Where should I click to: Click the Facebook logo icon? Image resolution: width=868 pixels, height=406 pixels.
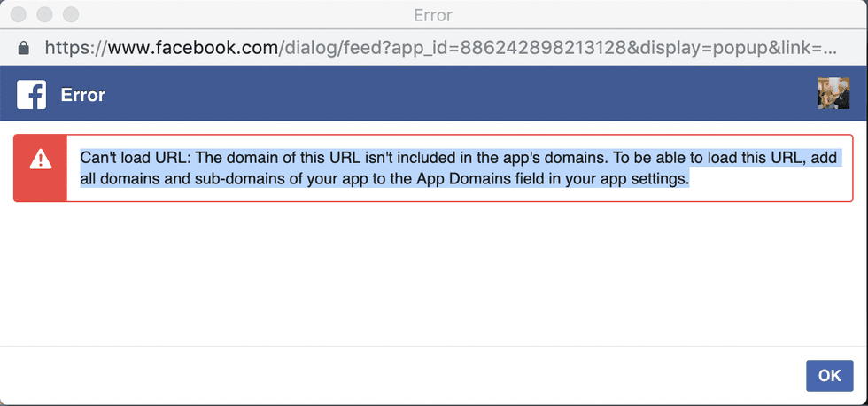[31, 94]
